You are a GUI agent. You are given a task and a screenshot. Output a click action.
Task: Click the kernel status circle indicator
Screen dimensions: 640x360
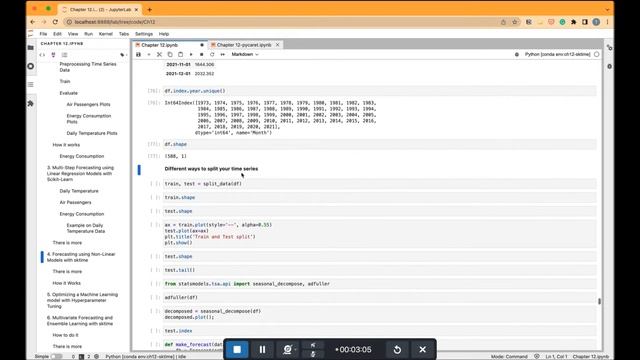tap(597, 54)
